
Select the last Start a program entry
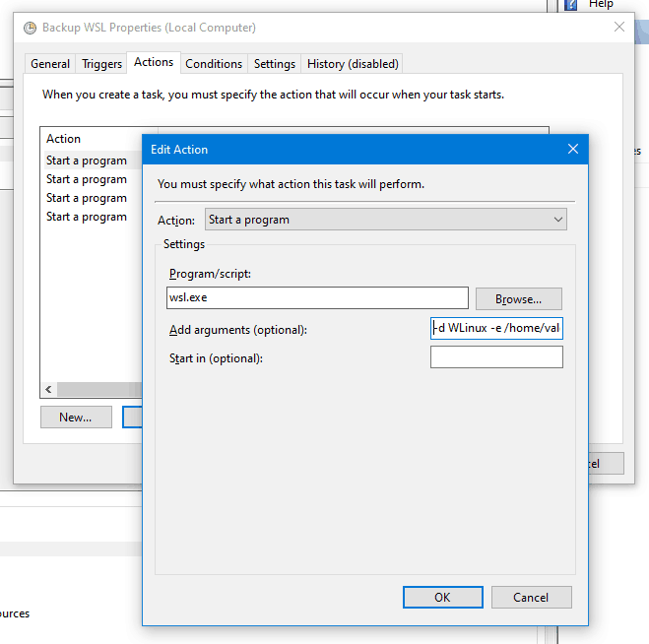point(87,217)
